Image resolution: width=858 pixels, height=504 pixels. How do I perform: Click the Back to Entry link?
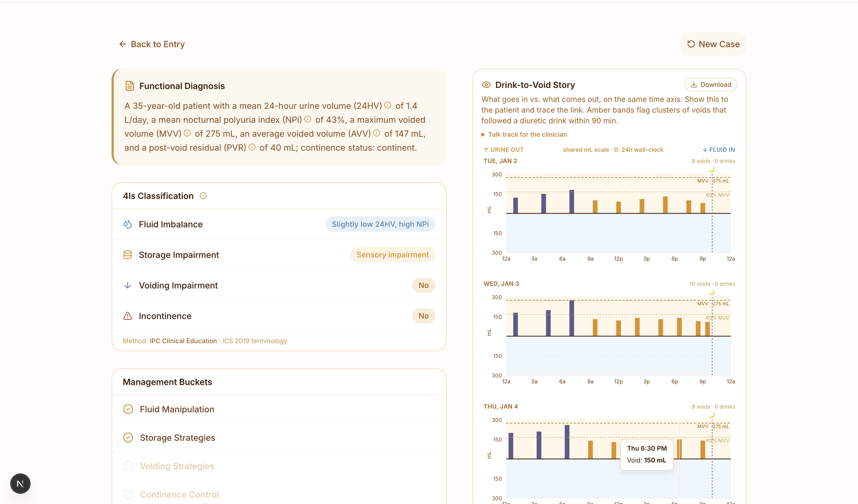(152, 44)
